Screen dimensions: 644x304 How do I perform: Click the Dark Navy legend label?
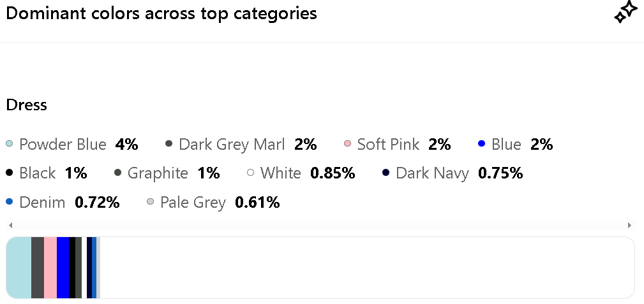click(432, 173)
